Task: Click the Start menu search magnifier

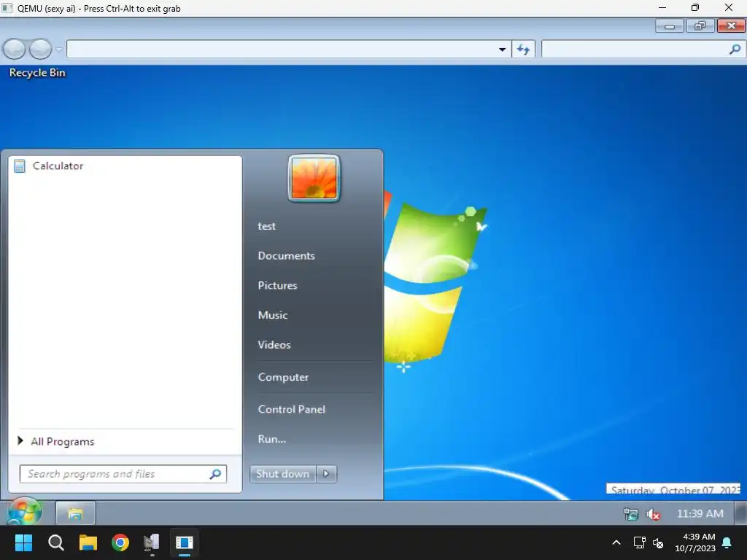Action: tap(216, 474)
